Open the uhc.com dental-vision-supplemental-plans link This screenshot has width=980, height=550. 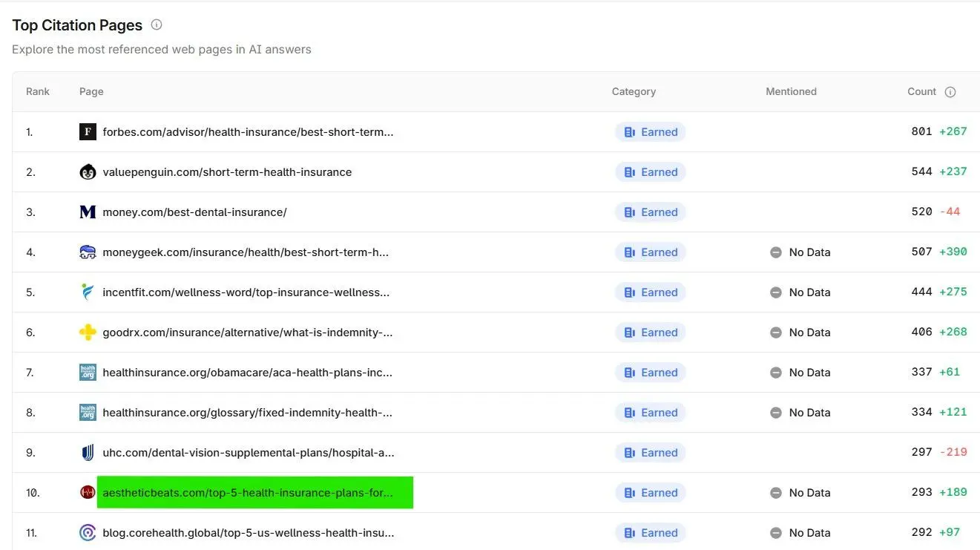[x=249, y=453]
